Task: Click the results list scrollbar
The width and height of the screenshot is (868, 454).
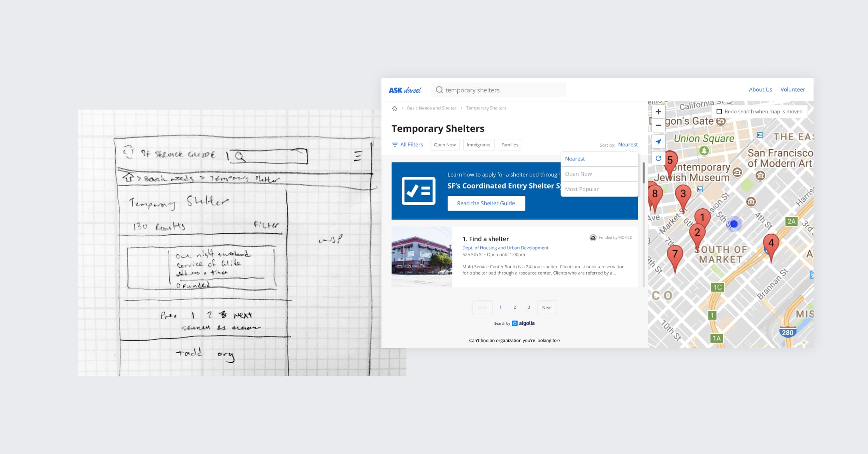Action: coord(643,173)
